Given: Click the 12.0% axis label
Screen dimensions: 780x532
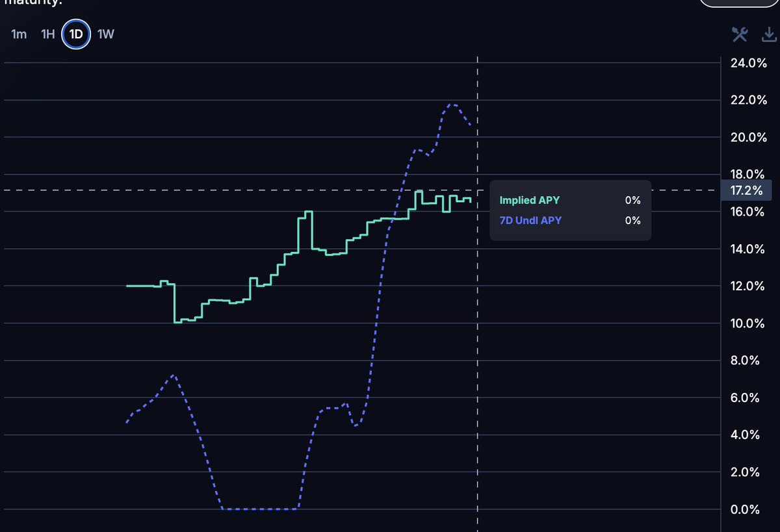Looking at the screenshot, I should 749,286.
